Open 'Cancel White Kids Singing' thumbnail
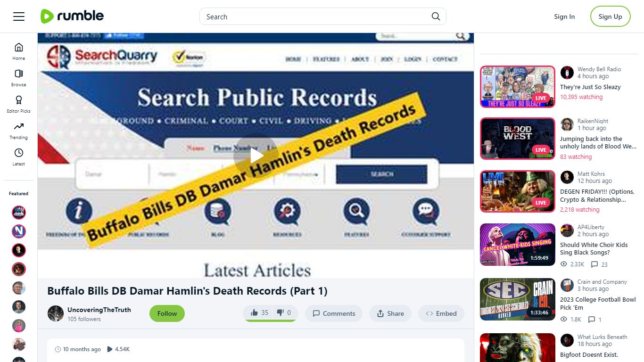Image resolution: width=644 pixels, height=362 pixels. pos(518,245)
